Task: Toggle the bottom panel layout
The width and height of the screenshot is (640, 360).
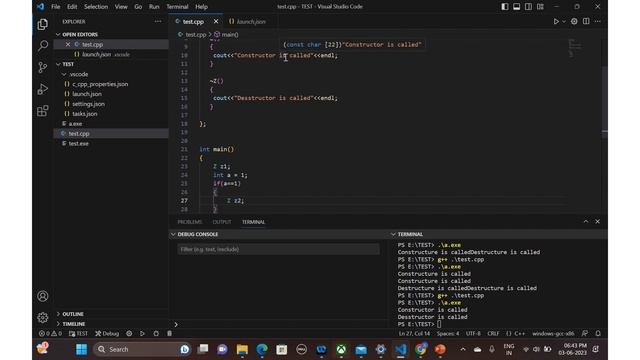Action: tap(517, 7)
